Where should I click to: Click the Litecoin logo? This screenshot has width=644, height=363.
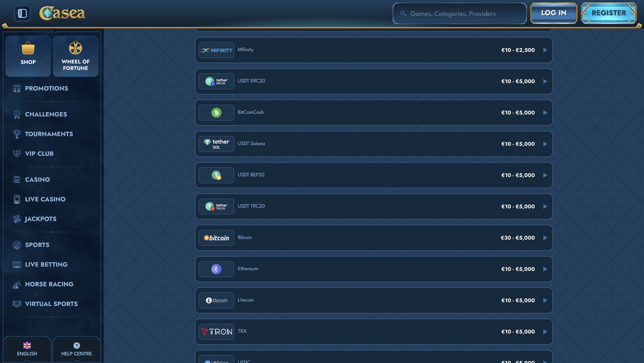click(216, 300)
